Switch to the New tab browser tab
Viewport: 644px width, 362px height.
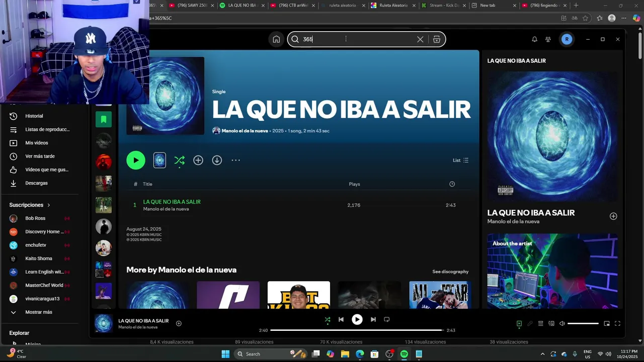coord(494,6)
